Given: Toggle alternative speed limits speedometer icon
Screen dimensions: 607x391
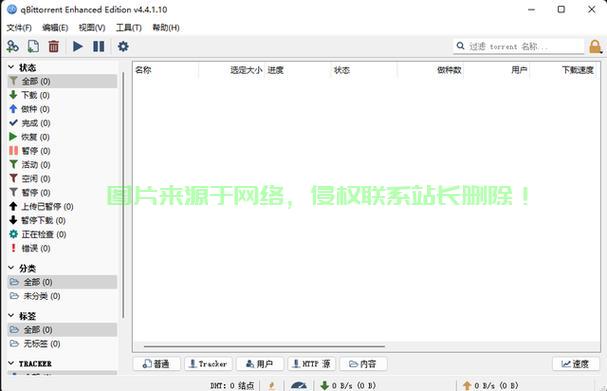Looking at the screenshot, I should [298, 386].
